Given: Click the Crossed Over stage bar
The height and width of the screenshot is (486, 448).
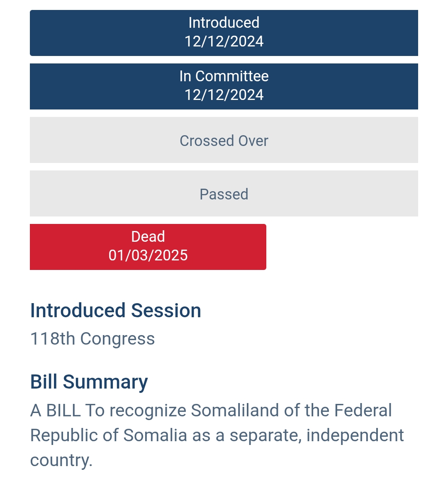Looking at the screenshot, I should pos(224,140).
